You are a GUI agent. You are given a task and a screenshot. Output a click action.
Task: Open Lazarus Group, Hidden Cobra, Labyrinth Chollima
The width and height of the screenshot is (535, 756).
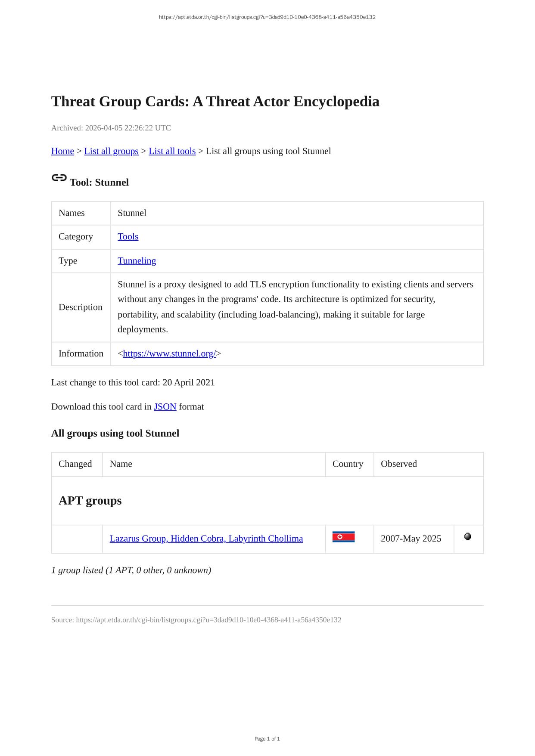(206, 539)
